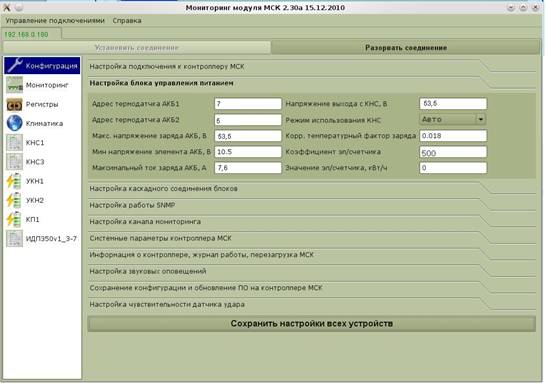Collapse Настройка блока управления питанием section

312,83
